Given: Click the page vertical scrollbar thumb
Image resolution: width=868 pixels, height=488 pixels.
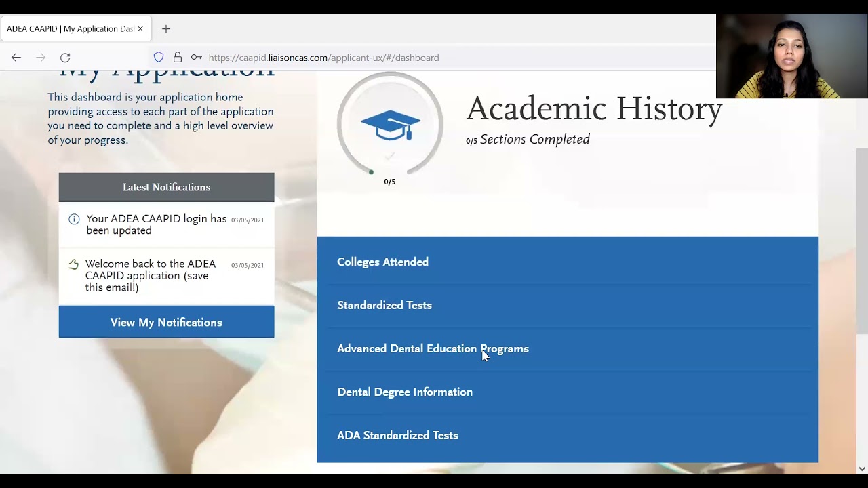Looking at the screenshot, I should [862, 241].
